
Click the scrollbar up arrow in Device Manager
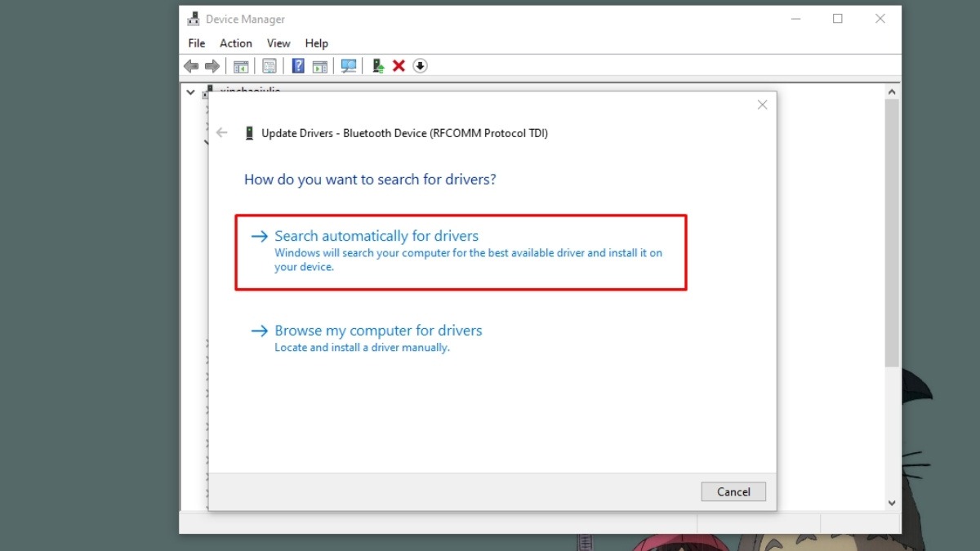point(892,92)
